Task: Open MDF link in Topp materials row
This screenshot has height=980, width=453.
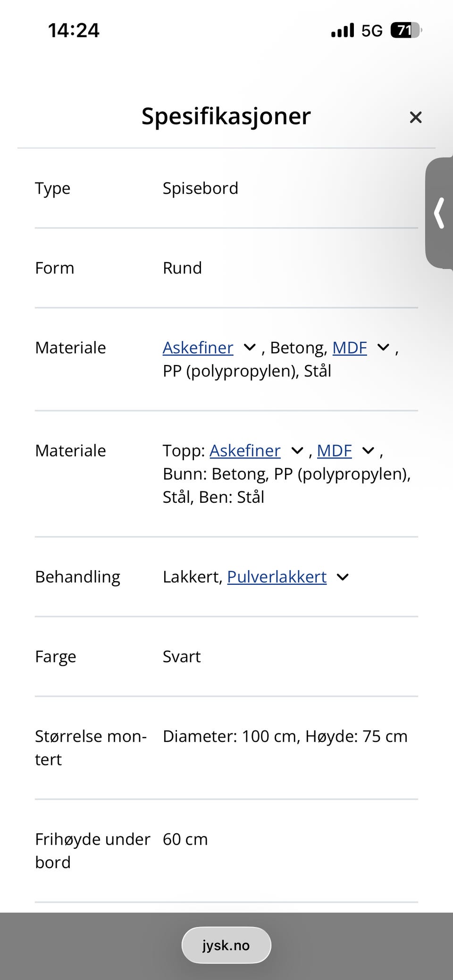Action: click(335, 450)
